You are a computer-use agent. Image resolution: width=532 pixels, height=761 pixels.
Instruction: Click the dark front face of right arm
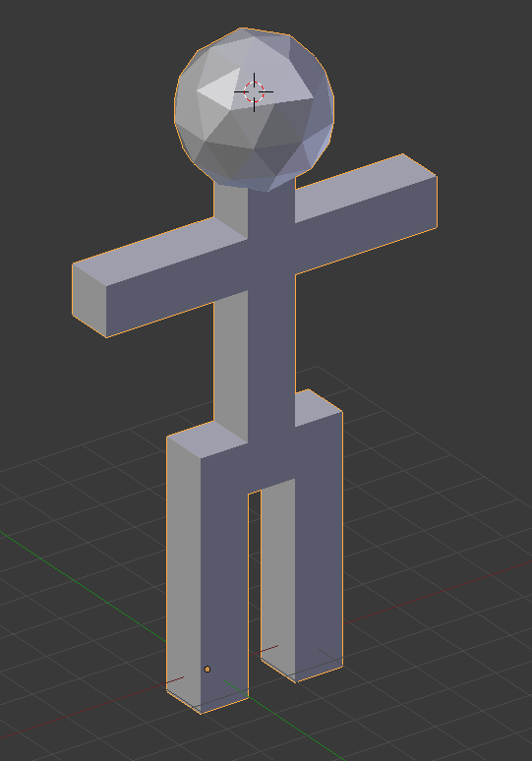point(367,226)
